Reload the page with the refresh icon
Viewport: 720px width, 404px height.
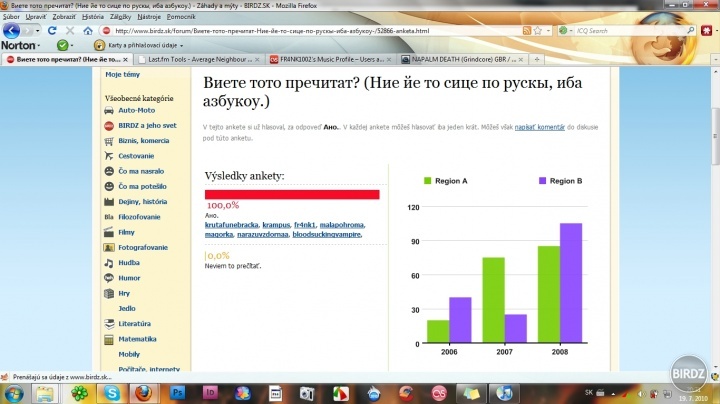52,31
